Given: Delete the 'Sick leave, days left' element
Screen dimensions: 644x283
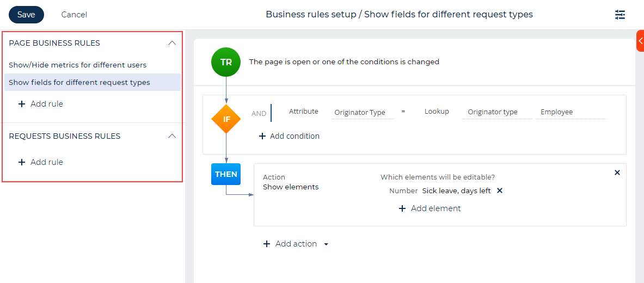Looking at the screenshot, I should pos(500,190).
